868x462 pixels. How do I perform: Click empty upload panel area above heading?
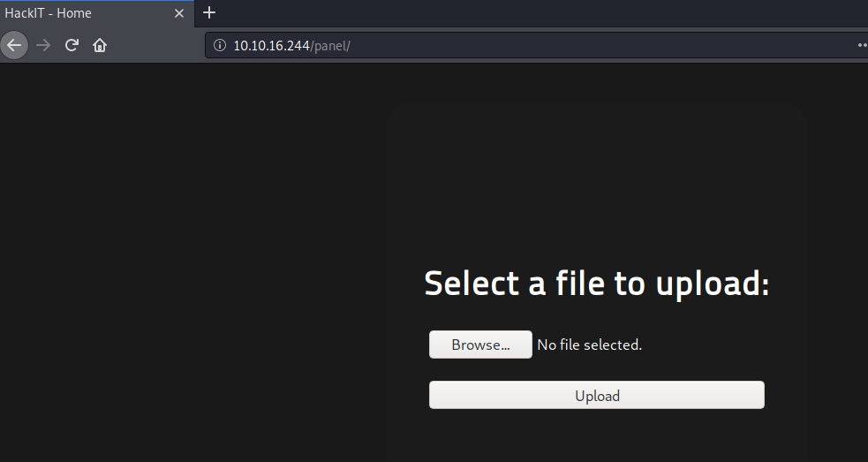click(597, 177)
